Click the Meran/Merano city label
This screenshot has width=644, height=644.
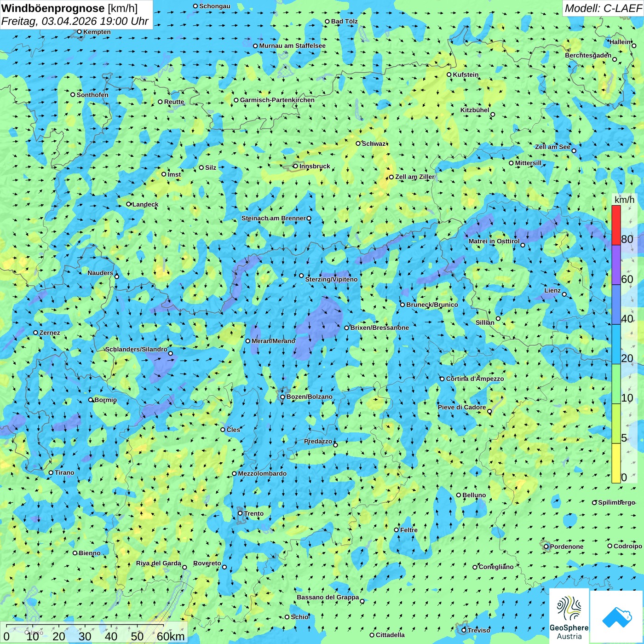[273, 341]
